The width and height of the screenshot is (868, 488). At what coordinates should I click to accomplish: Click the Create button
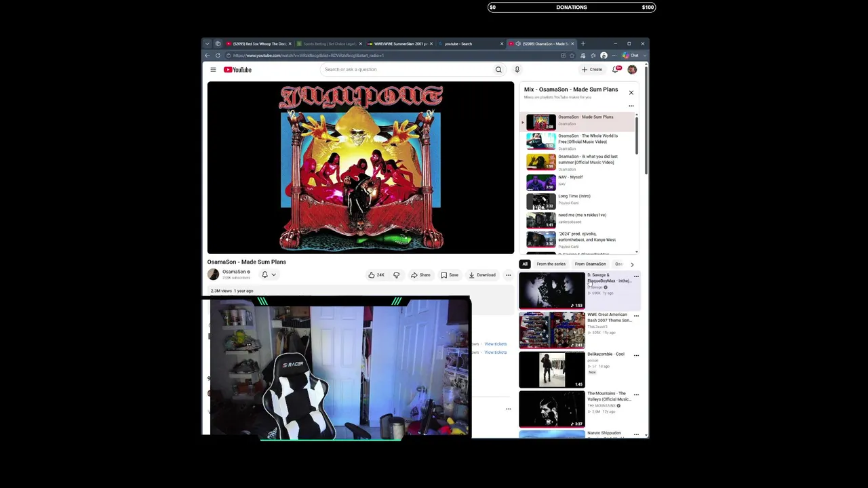coord(592,69)
